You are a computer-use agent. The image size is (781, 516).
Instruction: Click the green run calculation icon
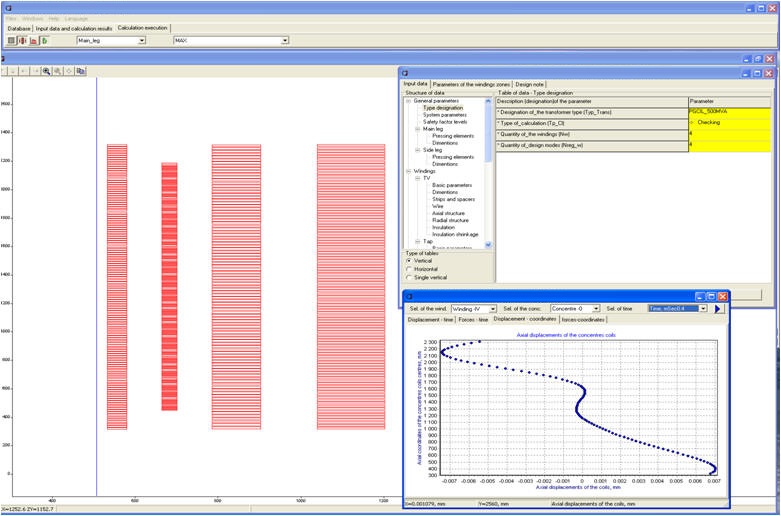45,41
